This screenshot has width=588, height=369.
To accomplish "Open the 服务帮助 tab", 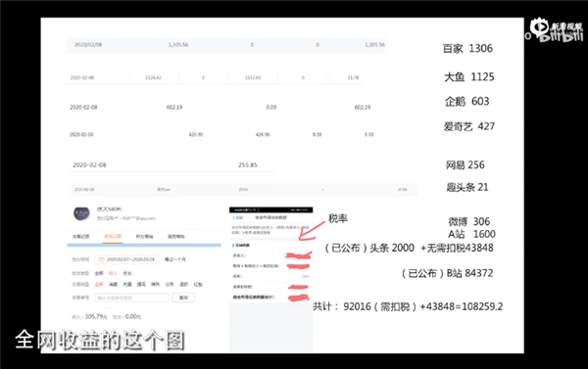I will [176, 237].
